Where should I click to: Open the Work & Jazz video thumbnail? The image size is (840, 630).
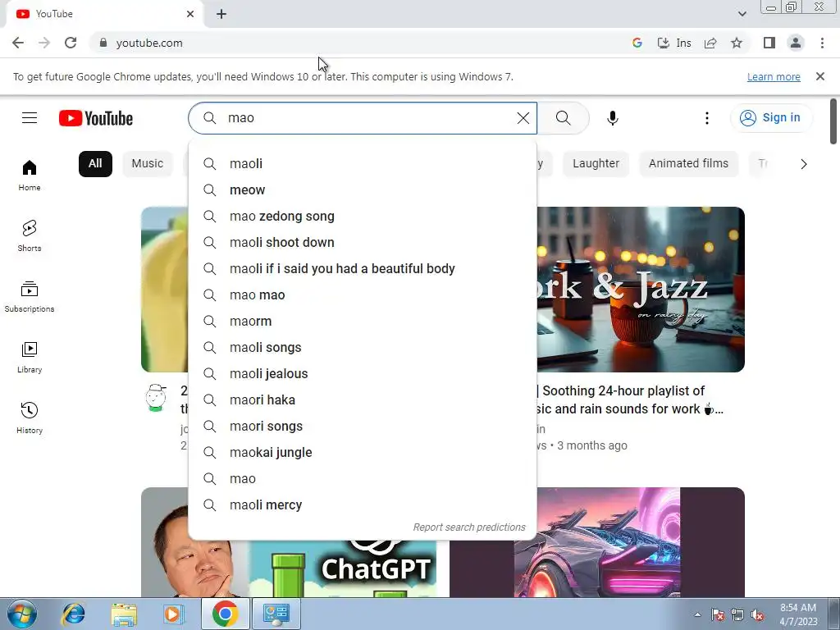point(641,290)
